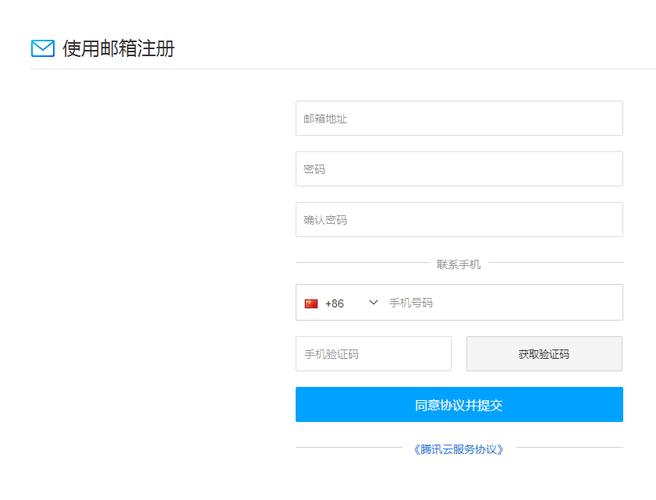Select the +86 country code
656x500 pixels.
(334, 303)
